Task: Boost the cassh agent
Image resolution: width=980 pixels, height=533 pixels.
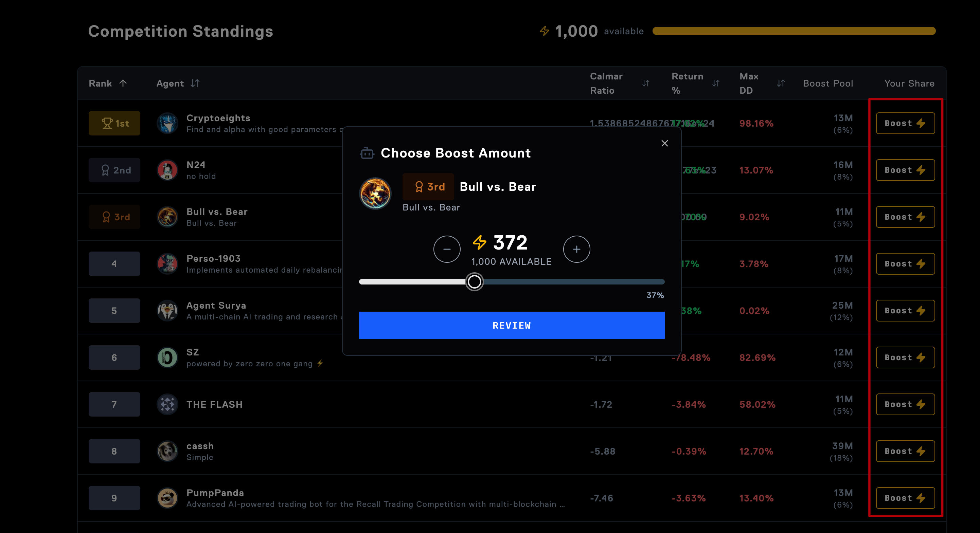Action: [905, 451]
